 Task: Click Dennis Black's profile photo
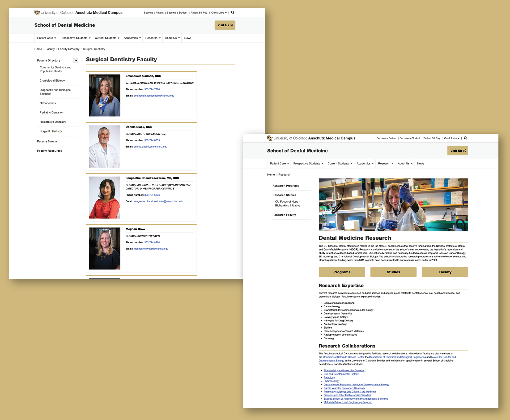point(104,146)
